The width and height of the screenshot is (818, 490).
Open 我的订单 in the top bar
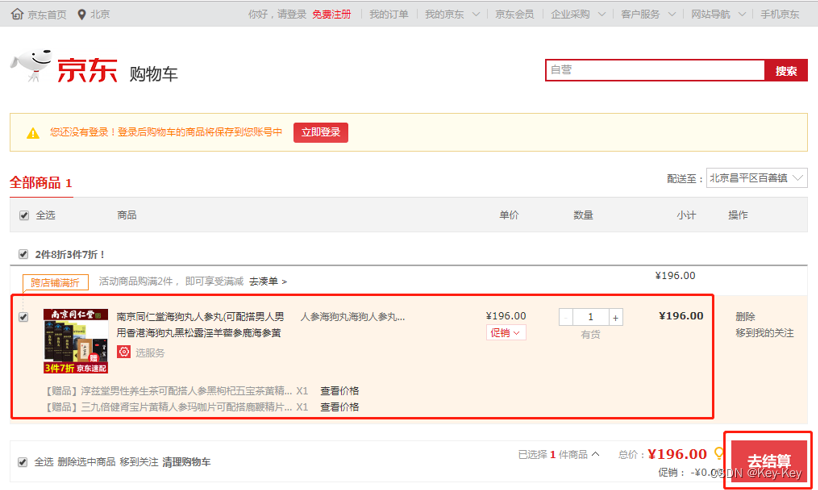click(389, 15)
